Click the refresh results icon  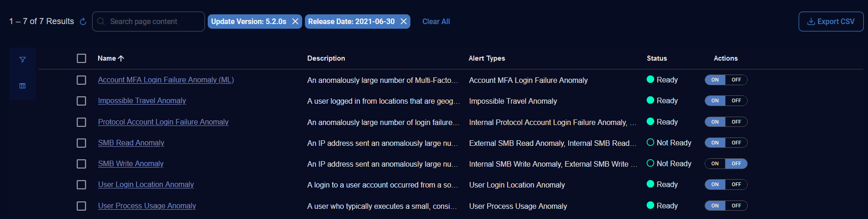tap(83, 22)
